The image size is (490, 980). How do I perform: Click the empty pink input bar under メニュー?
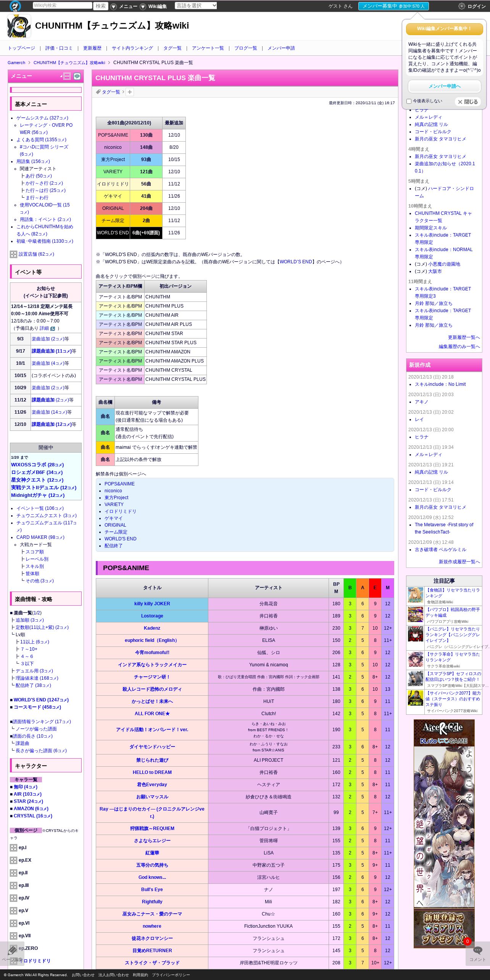[x=46, y=90]
